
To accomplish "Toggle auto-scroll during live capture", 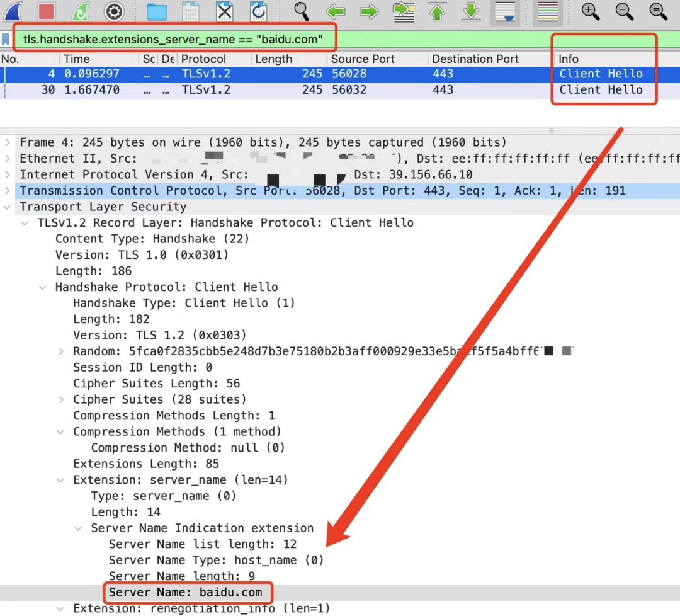I will tap(505, 12).
